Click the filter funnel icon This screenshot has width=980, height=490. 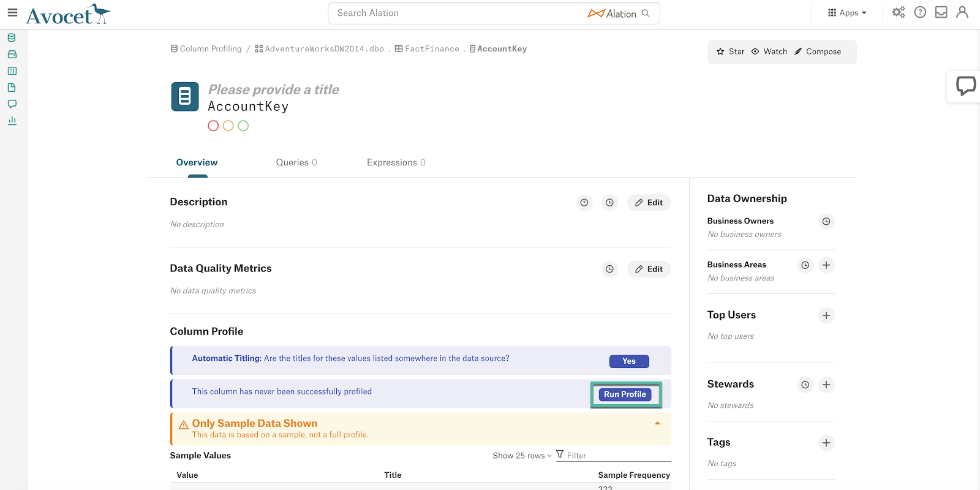point(560,454)
